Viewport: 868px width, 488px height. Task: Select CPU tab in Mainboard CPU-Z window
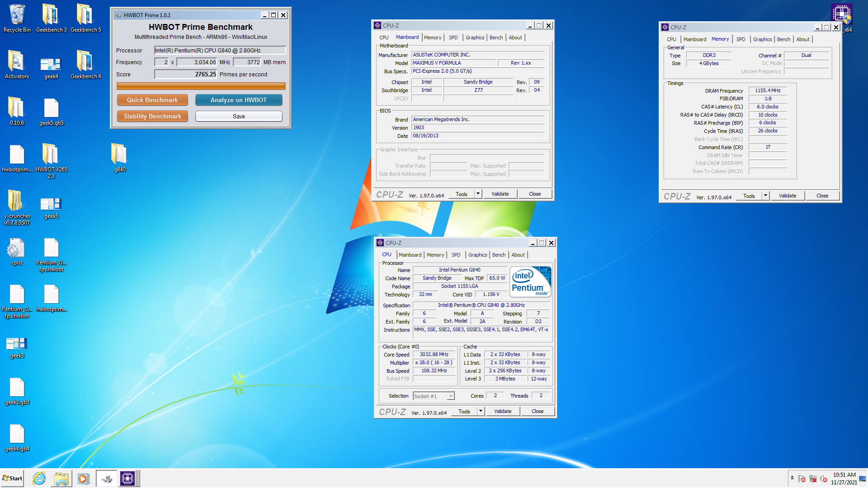click(384, 38)
